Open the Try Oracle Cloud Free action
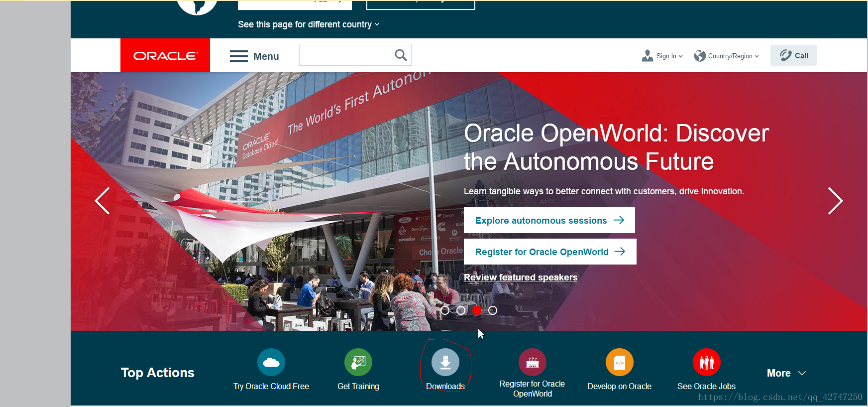Screen dimensions: 868x407 (x=271, y=369)
